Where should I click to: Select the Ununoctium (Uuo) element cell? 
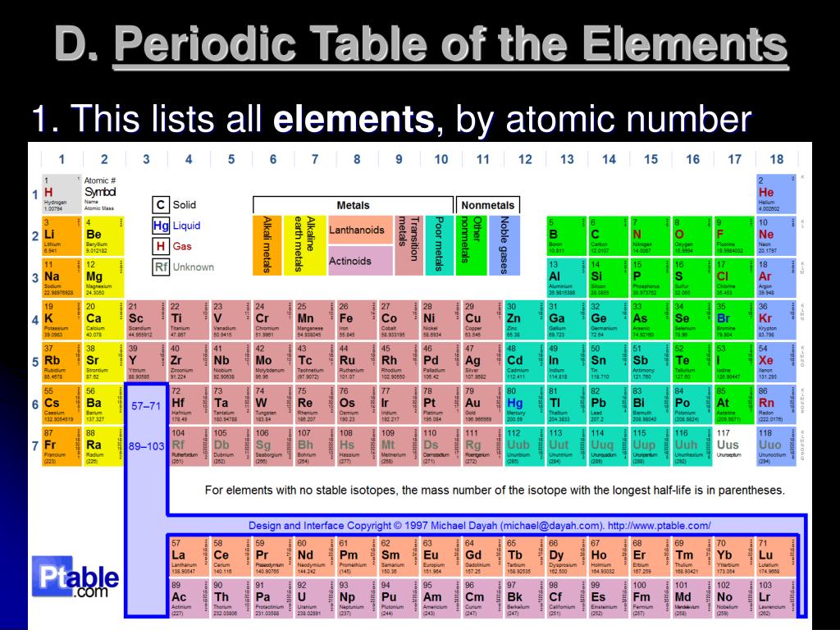click(x=776, y=446)
